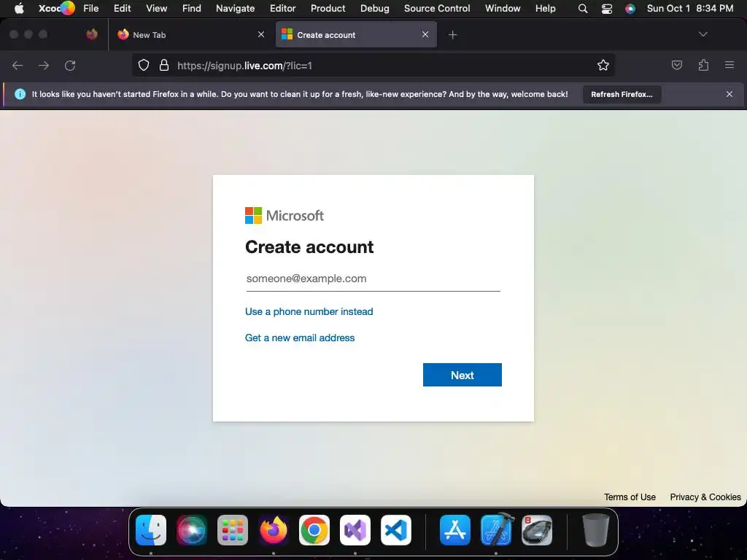
Task: Open the Window menu
Action: tap(503, 8)
